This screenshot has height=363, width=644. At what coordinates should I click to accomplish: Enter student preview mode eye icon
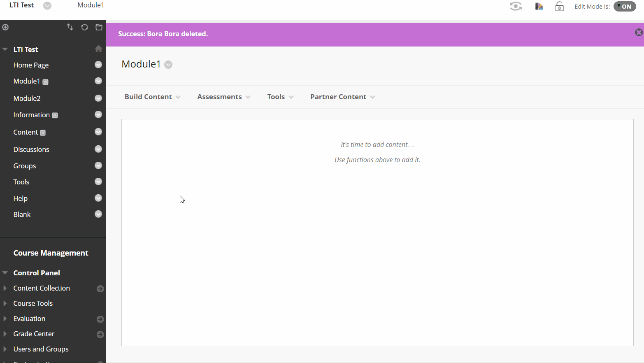click(x=516, y=6)
